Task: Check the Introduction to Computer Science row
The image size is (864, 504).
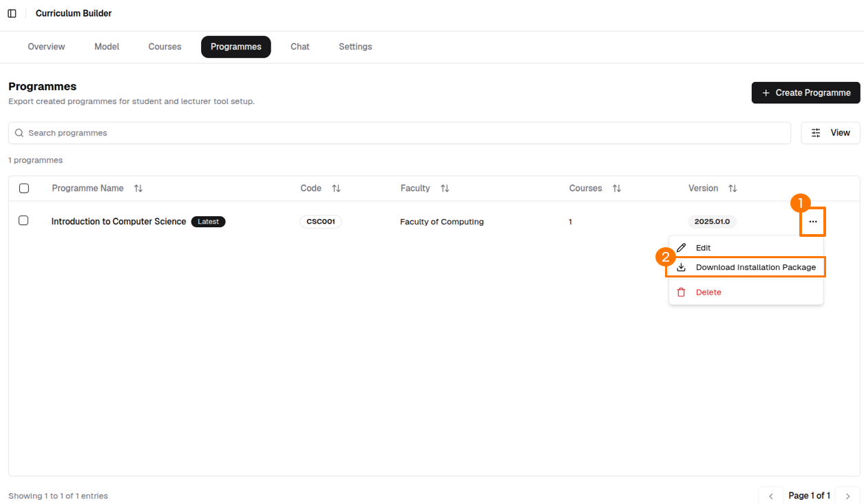Action: click(x=23, y=221)
